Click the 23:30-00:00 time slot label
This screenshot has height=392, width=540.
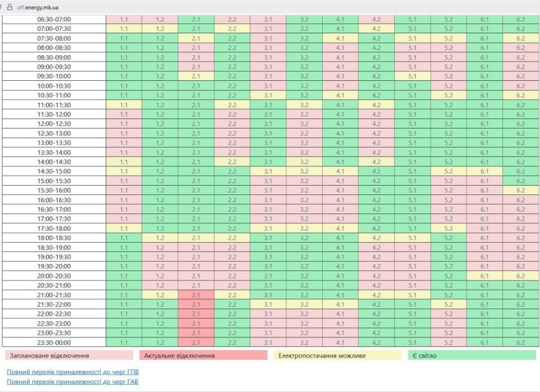point(54,342)
